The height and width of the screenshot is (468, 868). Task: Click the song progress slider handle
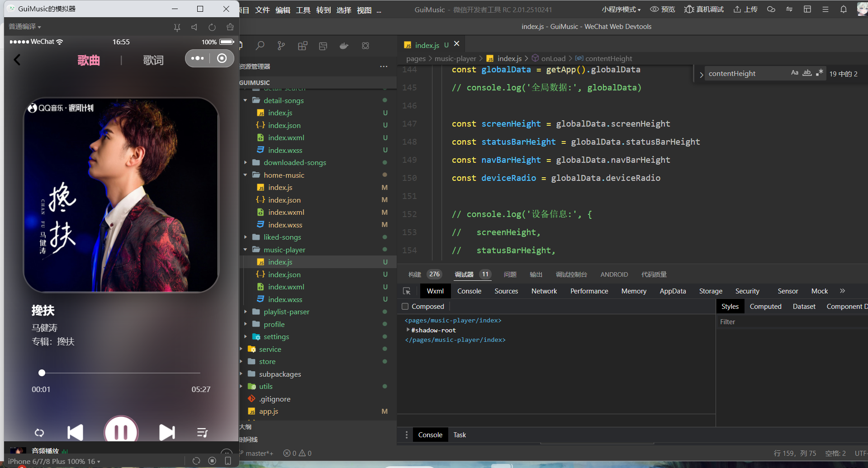pyautogui.click(x=42, y=373)
